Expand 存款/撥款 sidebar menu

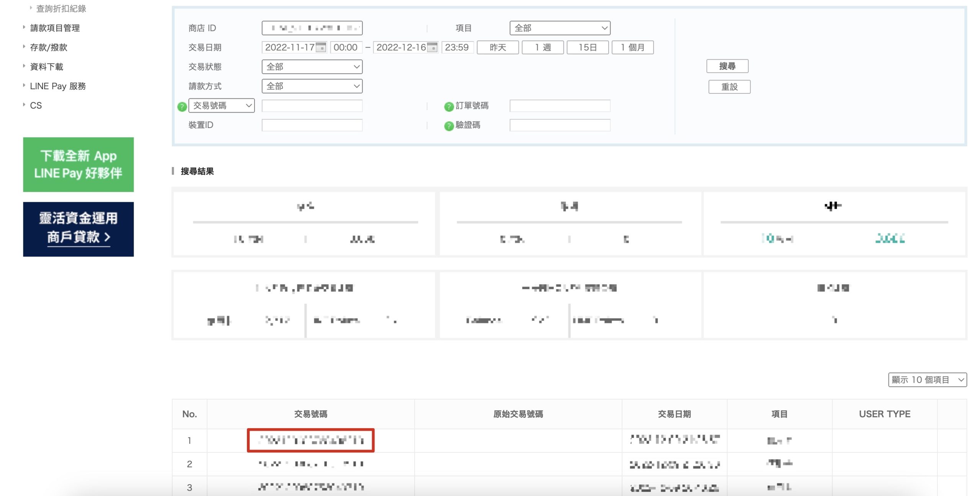point(49,47)
